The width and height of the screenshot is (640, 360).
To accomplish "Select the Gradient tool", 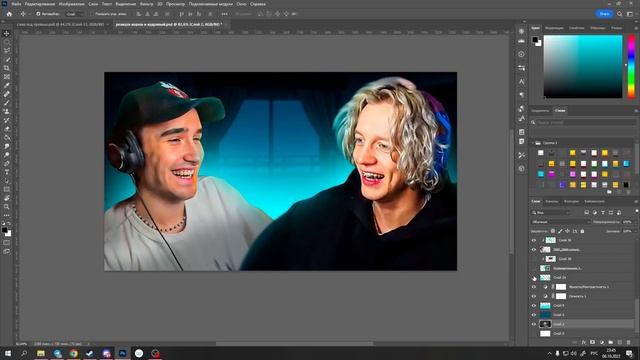I will 7,137.
